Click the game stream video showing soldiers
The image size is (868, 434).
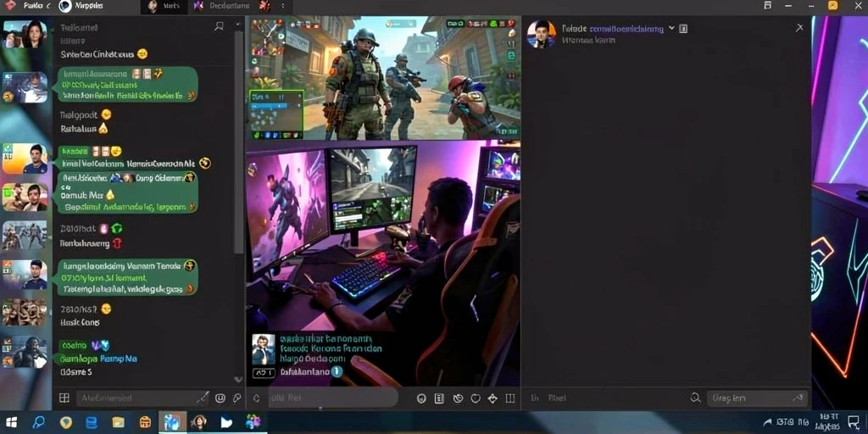[x=383, y=77]
